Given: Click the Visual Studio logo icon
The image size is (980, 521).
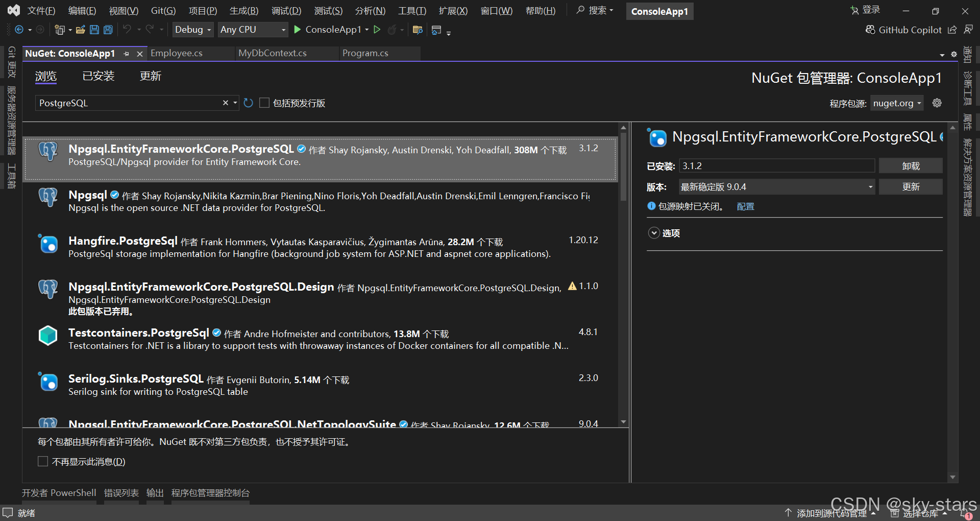Looking at the screenshot, I should coord(14,10).
